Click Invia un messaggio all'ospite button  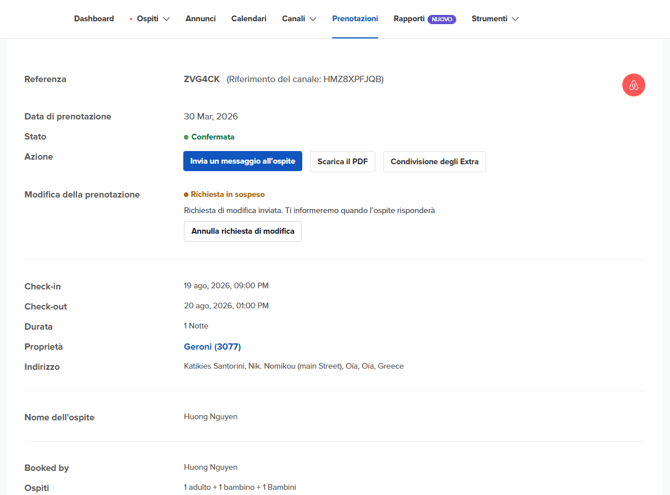point(243,161)
